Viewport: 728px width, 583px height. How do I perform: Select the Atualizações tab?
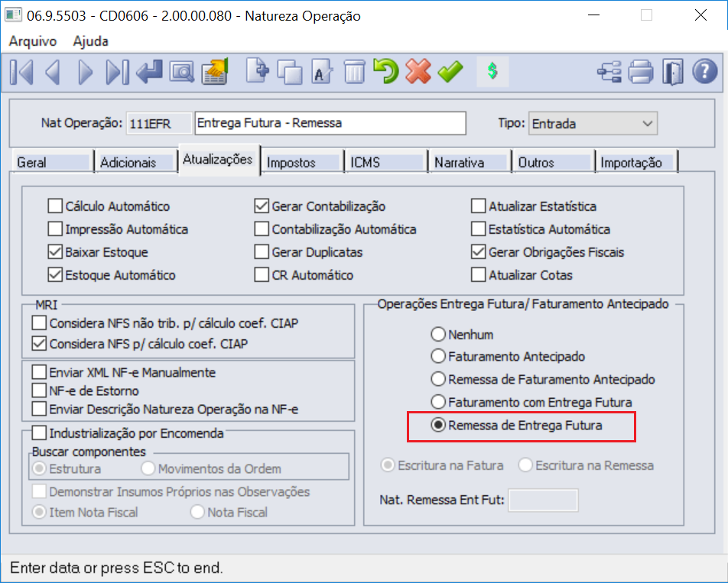click(x=218, y=160)
